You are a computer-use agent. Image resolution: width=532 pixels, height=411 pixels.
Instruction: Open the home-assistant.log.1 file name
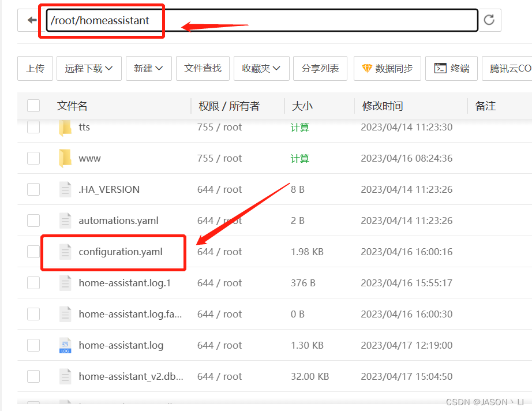click(125, 283)
